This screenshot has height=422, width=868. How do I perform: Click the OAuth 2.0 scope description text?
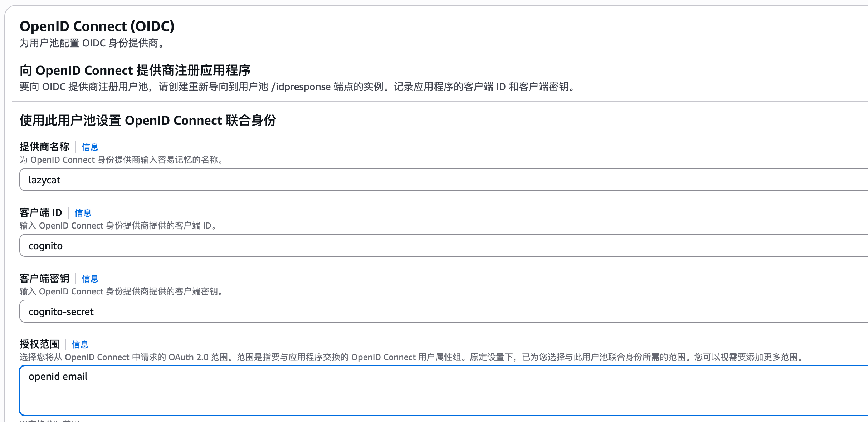point(411,357)
